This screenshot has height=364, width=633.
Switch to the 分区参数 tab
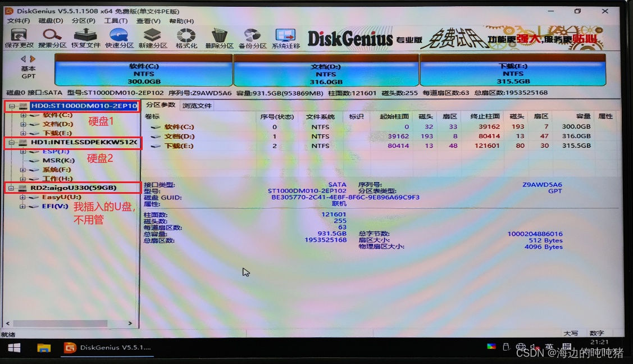click(161, 105)
